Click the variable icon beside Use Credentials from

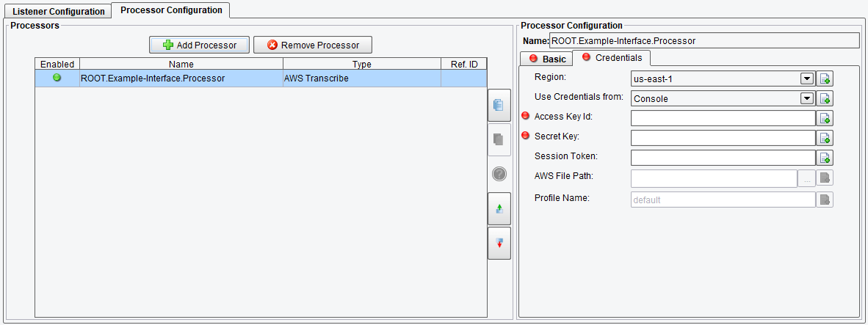(825, 98)
